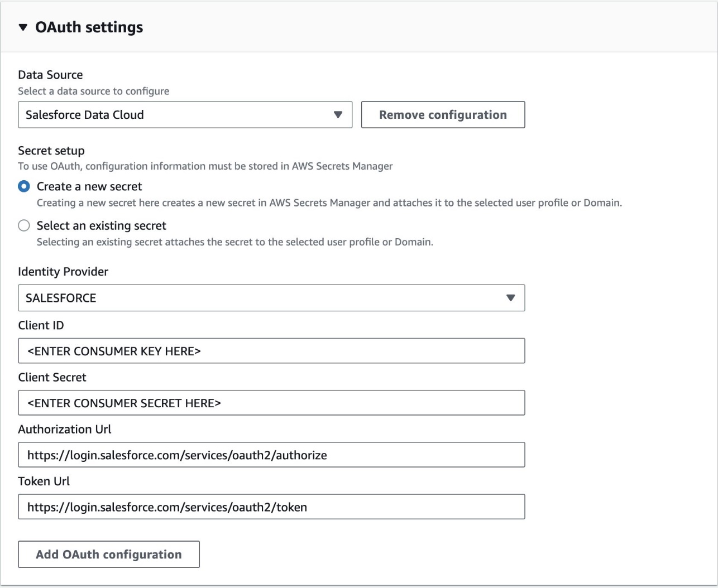
Task: Focus the Client Secret input field
Action: [271, 403]
